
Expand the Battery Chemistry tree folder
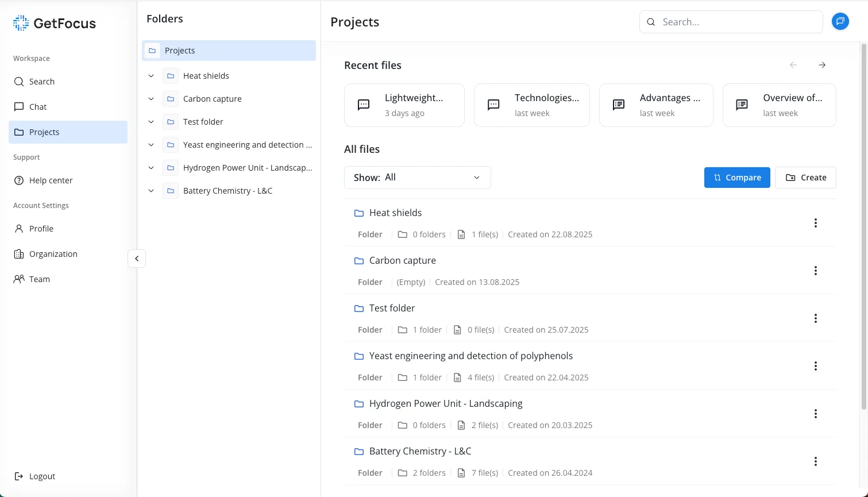tap(151, 191)
